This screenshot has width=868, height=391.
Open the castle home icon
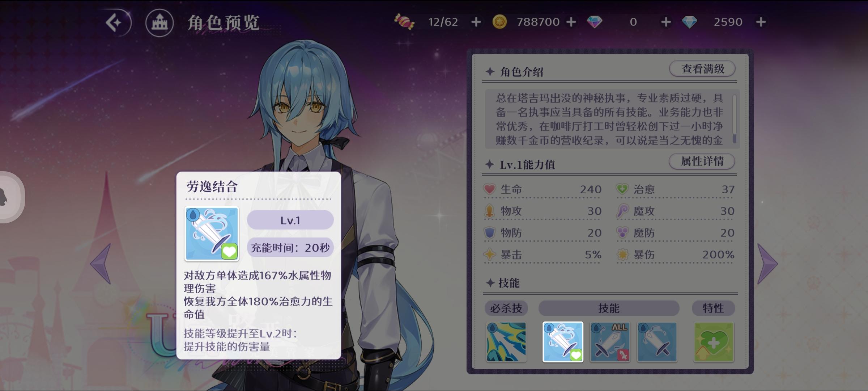pyautogui.click(x=159, y=23)
